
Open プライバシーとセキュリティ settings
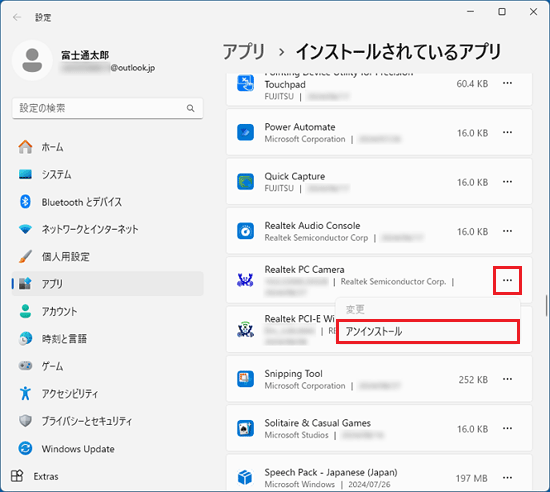point(108,420)
